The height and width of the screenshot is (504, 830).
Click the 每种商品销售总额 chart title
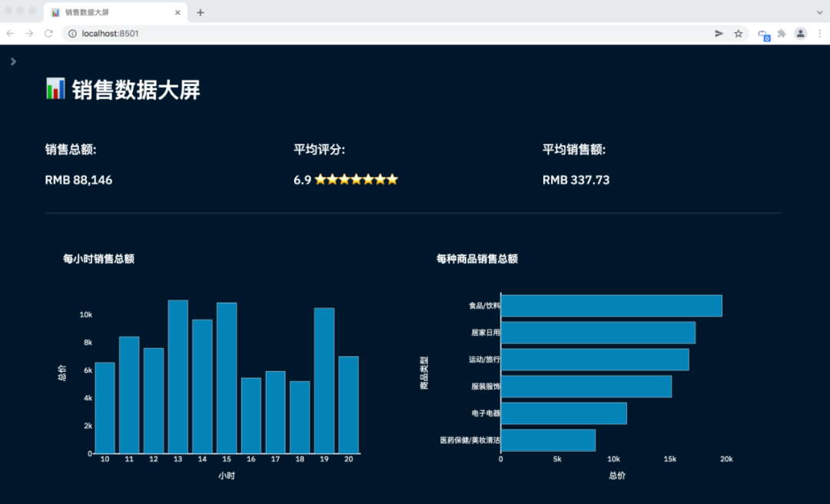(x=477, y=259)
